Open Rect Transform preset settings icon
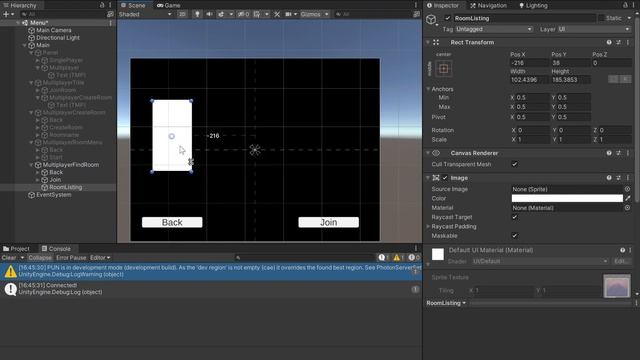640x360 pixels. (618, 42)
